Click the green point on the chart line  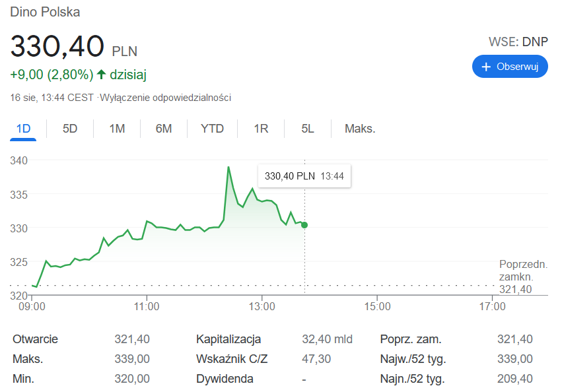[304, 225]
